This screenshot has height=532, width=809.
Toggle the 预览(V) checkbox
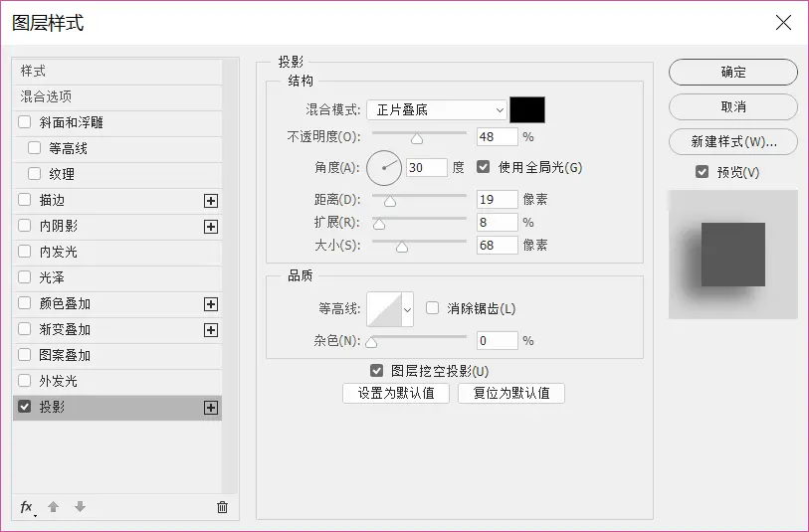point(702,172)
